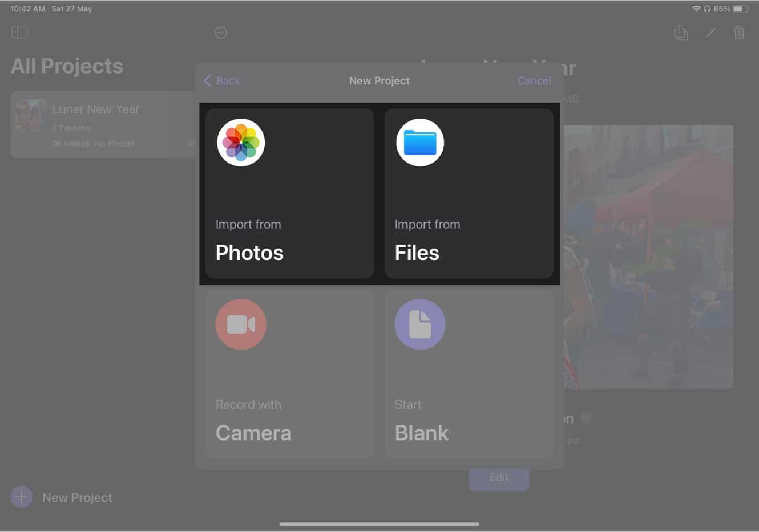The height and width of the screenshot is (532, 759).
Task: Click the All Projects heading
Action: coord(67,66)
